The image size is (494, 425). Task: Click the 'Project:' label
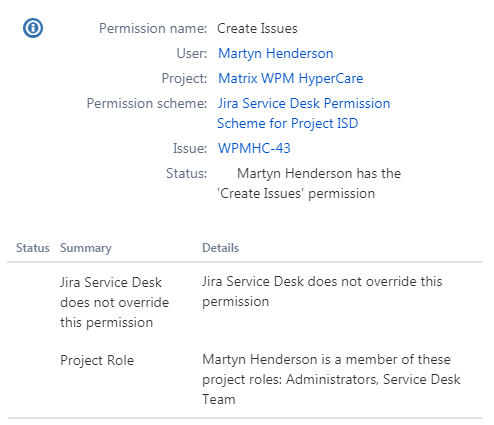click(x=184, y=79)
